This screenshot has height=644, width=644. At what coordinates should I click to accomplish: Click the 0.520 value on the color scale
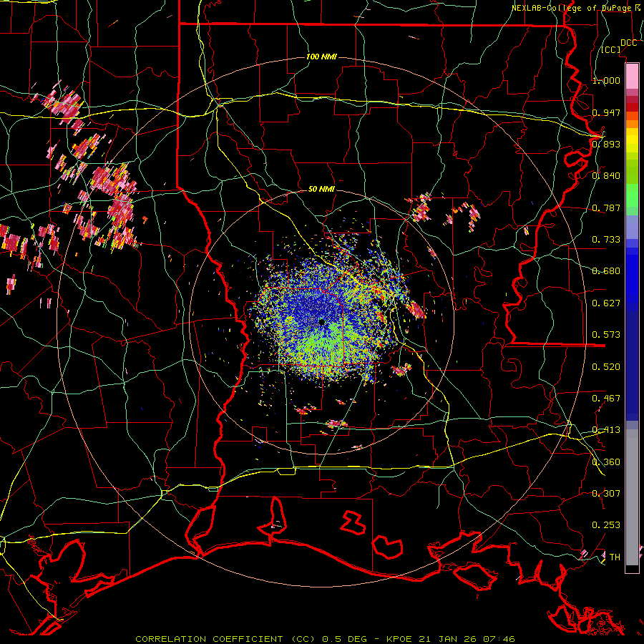point(606,366)
